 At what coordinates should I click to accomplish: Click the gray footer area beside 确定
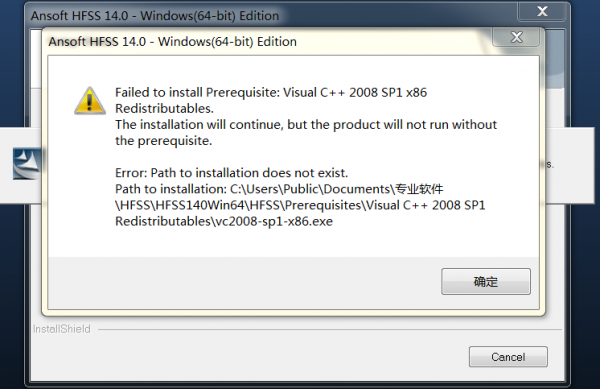pos(244,282)
